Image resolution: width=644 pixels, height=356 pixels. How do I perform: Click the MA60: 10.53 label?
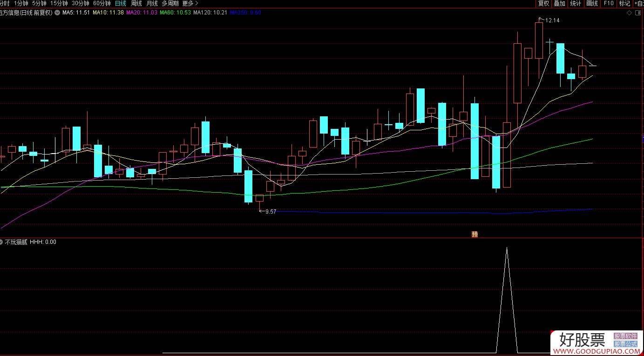(x=175, y=13)
